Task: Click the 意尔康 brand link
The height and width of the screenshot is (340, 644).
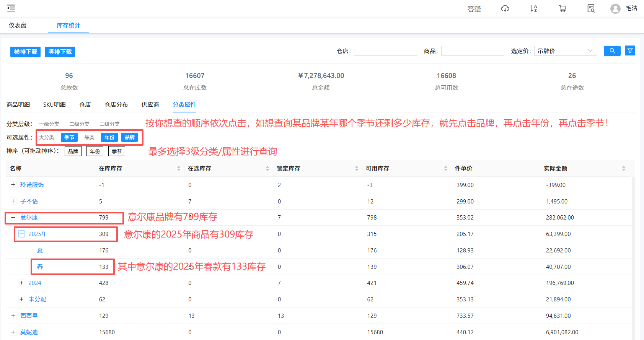Action: click(29, 217)
